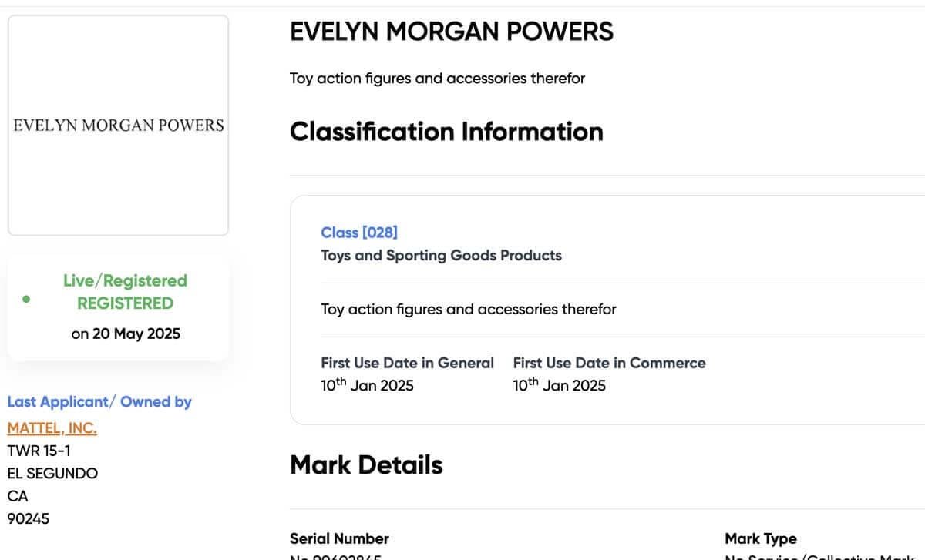Image resolution: width=925 pixels, height=560 pixels.
Task: Select the First Use Date in General value
Action: [x=367, y=384]
